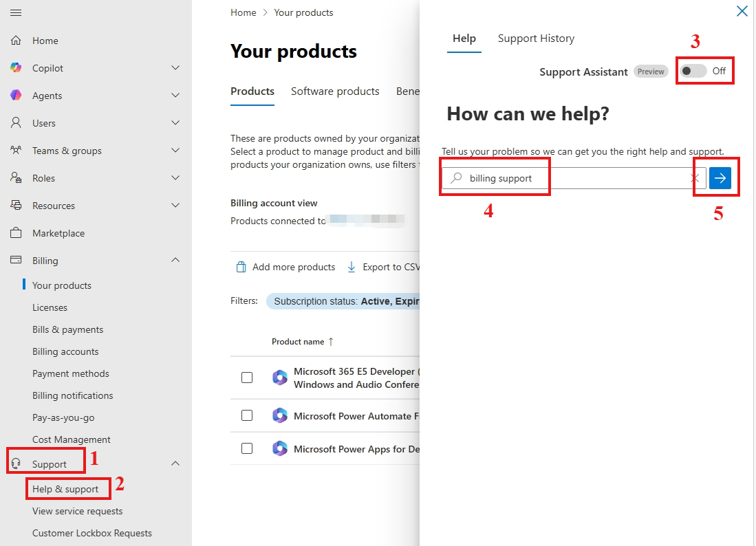Viewport: 756px width, 546px height.
Task: Click the Marketplace shopping bag icon
Action: 16,232
